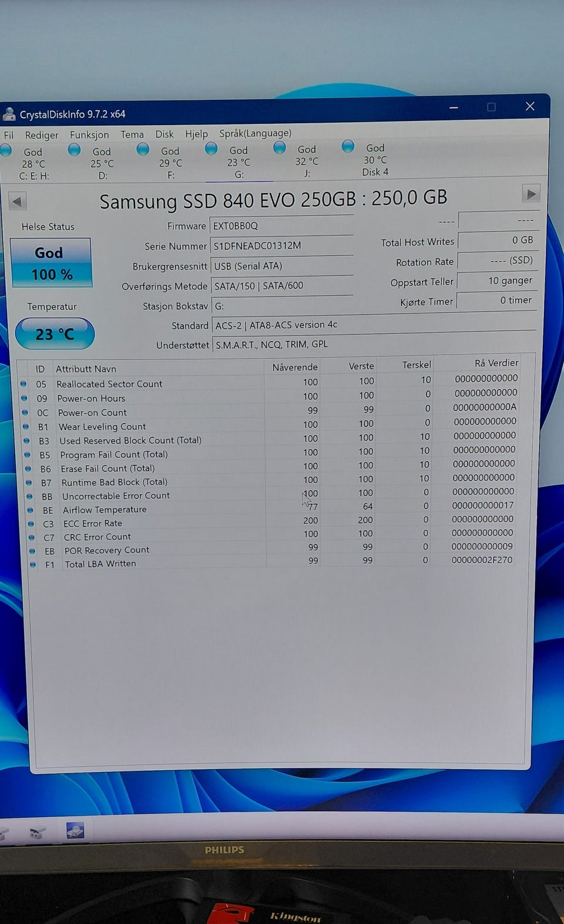Viewport: 564px width, 924px height.
Task: Open CrystalDiskInfo from the taskbar icon
Action: (75, 830)
